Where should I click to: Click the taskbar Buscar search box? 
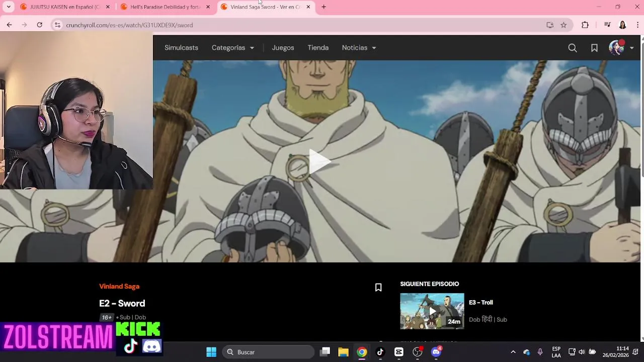pyautogui.click(x=268, y=352)
